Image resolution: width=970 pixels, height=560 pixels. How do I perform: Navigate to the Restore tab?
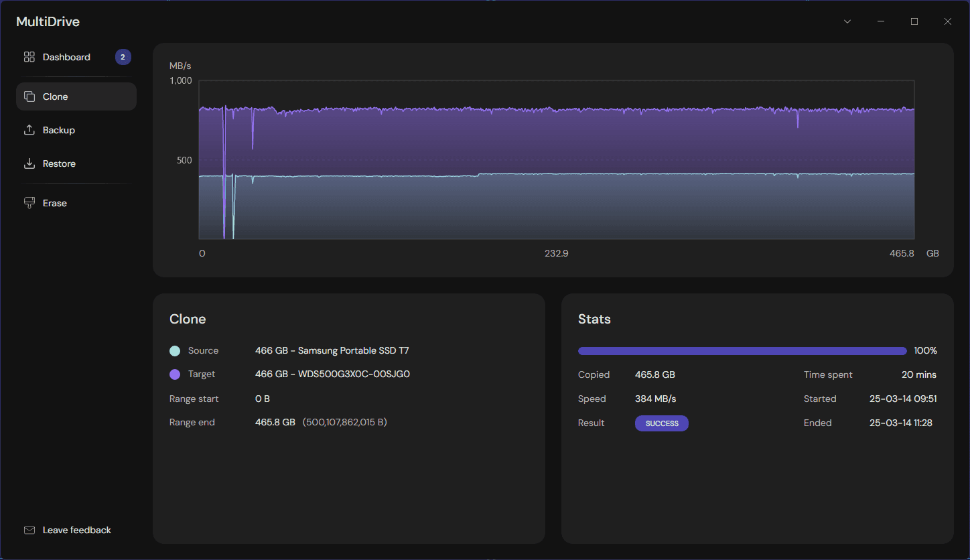pos(59,163)
